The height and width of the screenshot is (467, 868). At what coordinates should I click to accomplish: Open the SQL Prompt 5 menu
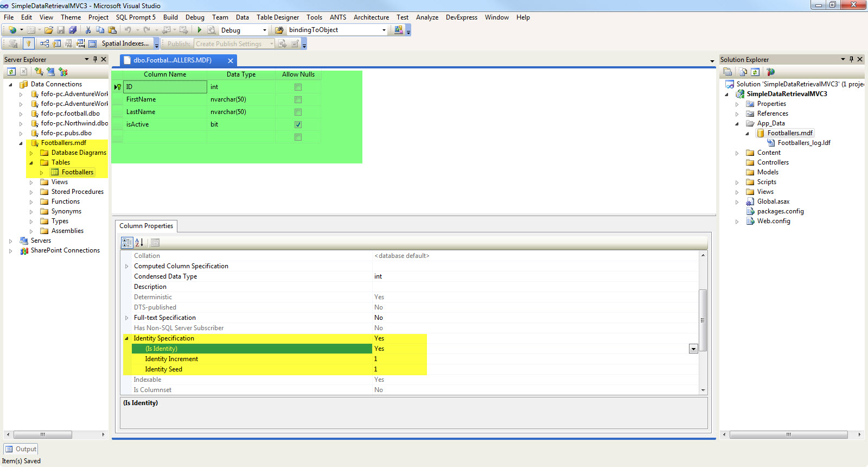(x=136, y=17)
